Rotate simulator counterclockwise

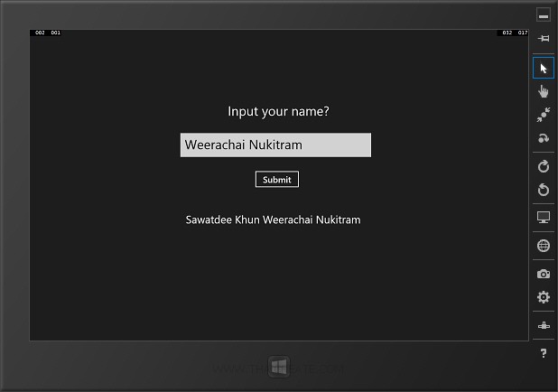[x=544, y=190]
